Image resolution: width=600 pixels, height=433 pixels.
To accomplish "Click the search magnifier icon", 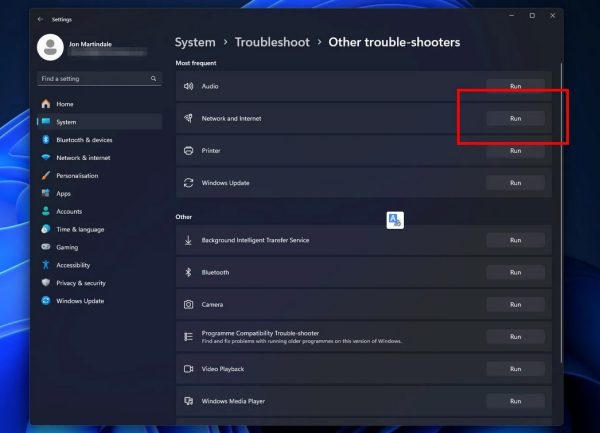I will tap(153, 78).
